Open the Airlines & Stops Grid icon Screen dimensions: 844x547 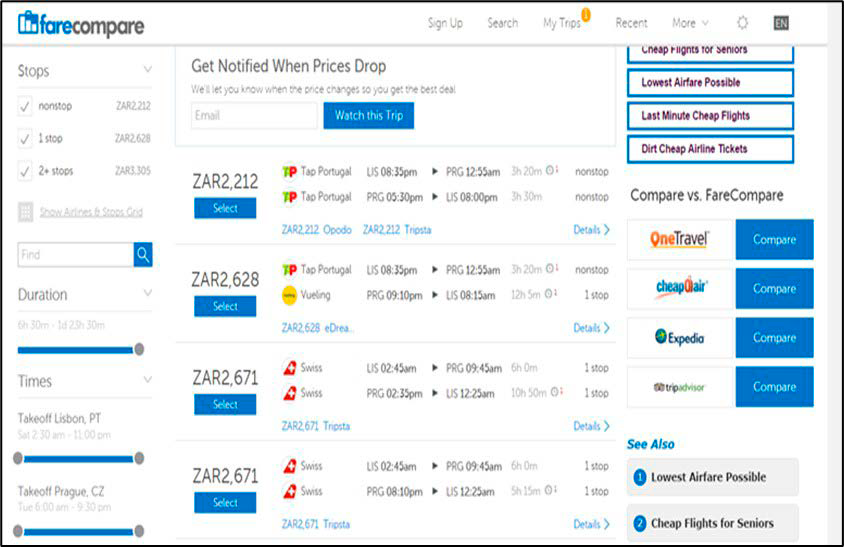[x=25, y=212]
